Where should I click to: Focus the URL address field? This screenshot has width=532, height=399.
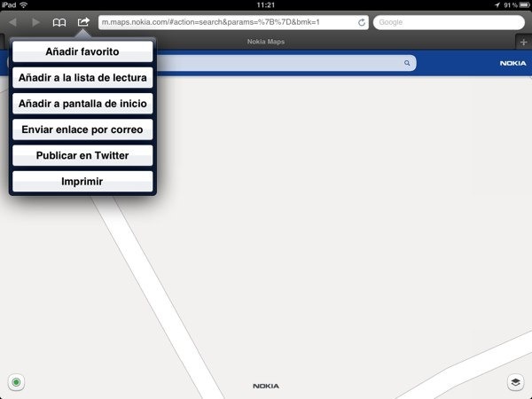[x=233, y=22]
